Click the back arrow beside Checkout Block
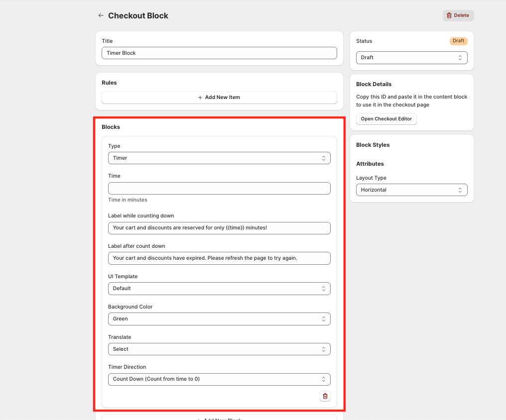The image size is (506, 420). tap(101, 15)
